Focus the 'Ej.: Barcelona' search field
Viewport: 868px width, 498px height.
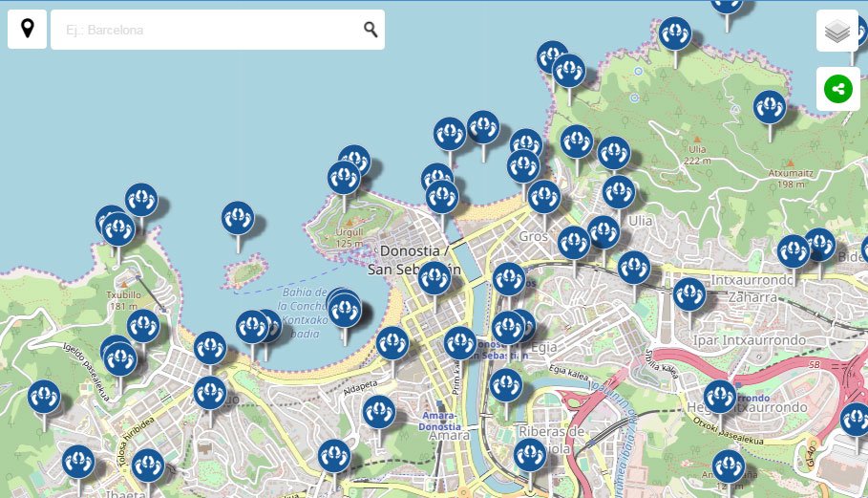[210, 30]
